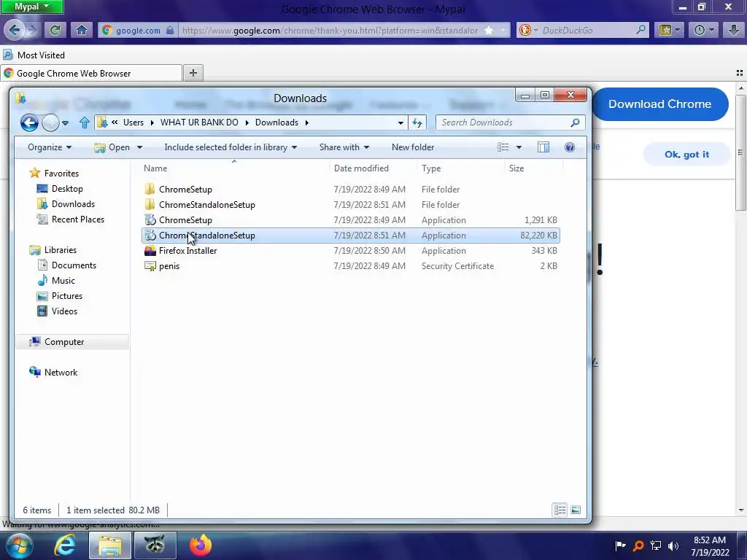The width and height of the screenshot is (747, 560).
Task: Go up one folder level in Explorer
Action: (x=85, y=122)
